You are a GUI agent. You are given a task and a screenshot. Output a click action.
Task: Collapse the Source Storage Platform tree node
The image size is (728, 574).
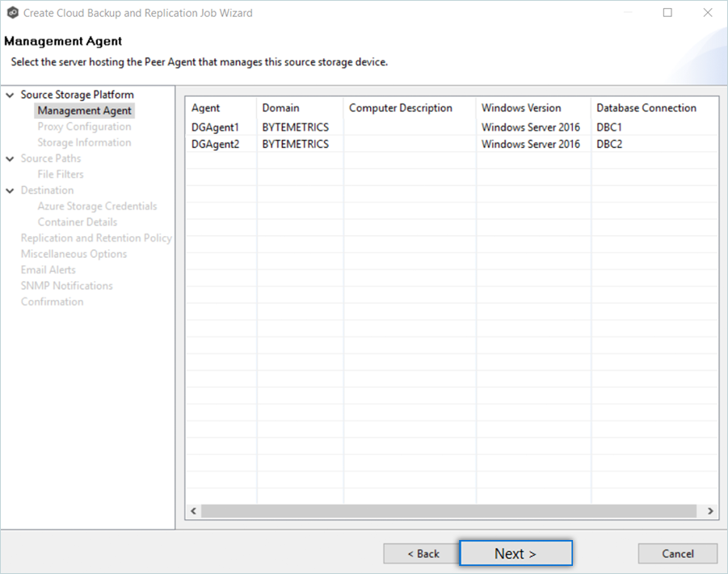click(x=10, y=95)
